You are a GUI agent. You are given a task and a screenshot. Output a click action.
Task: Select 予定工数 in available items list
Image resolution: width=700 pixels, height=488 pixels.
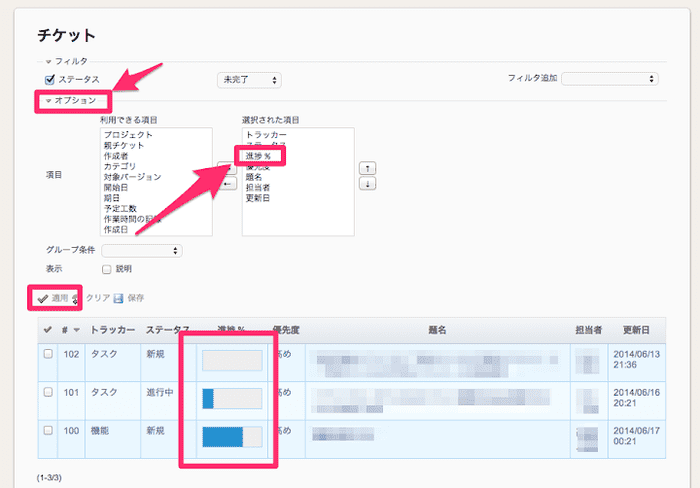120,209
